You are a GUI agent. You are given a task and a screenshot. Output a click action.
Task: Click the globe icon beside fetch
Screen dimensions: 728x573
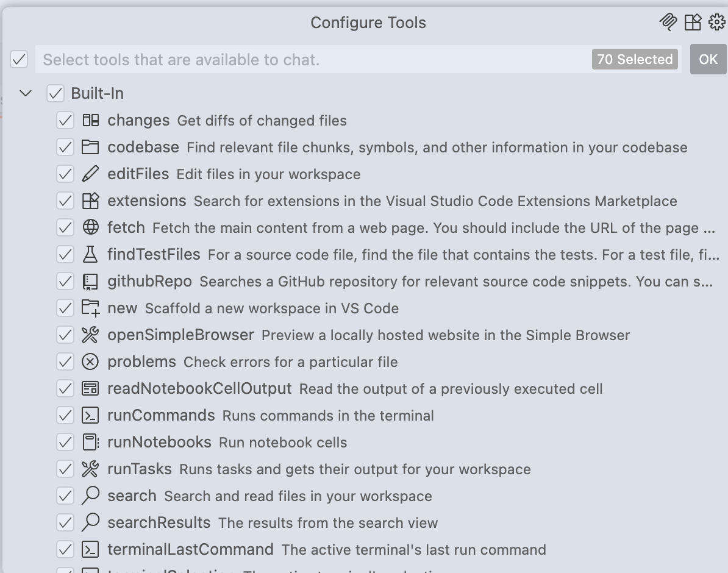(x=90, y=227)
